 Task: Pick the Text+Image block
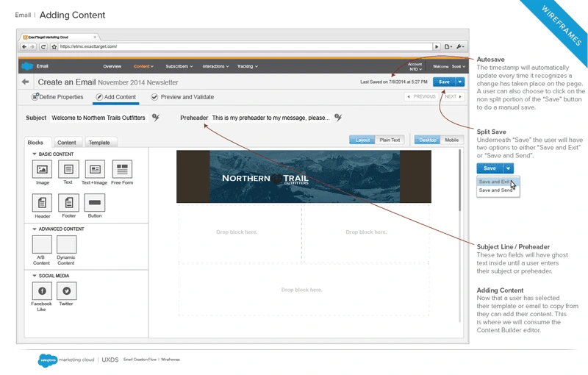click(x=95, y=170)
